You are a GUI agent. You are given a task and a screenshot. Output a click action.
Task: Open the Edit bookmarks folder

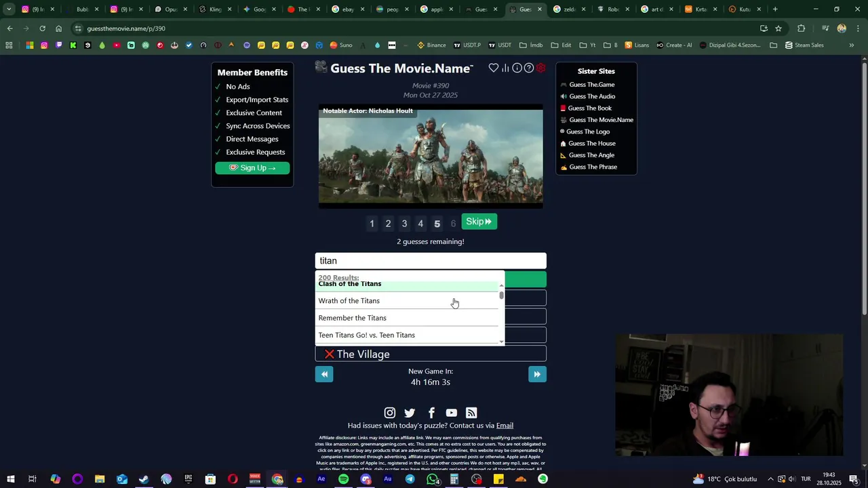(561, 45)
